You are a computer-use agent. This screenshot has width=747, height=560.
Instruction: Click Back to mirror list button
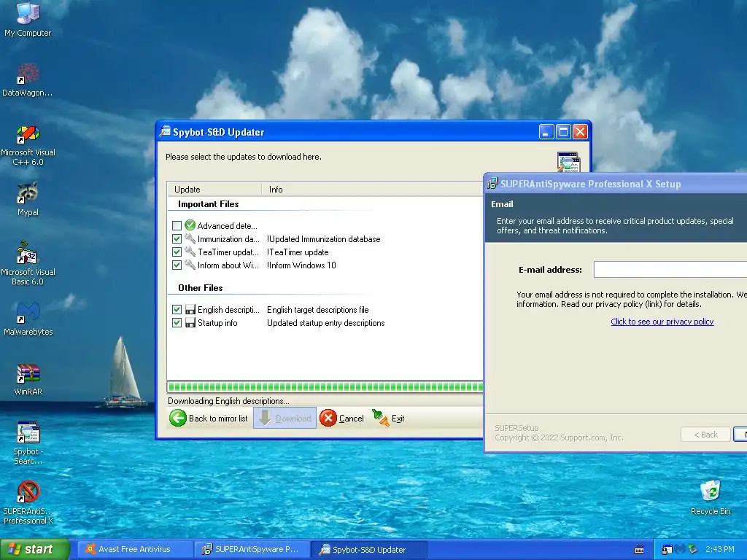click(x=209, y=418)
